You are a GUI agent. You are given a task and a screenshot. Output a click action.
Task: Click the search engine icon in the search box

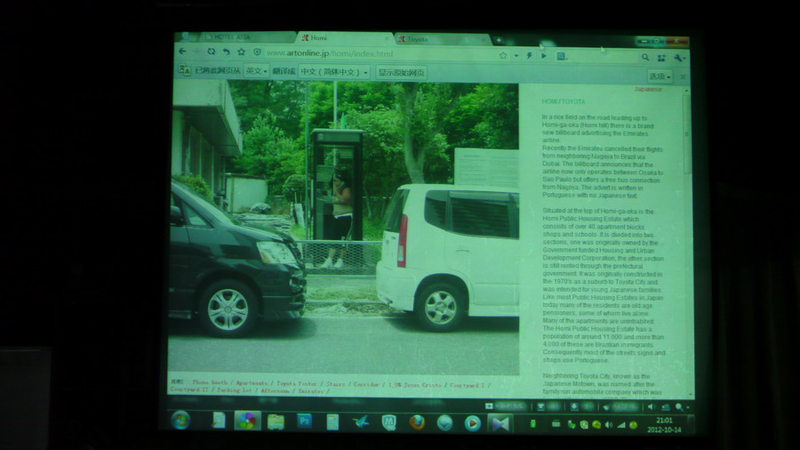click(561, 57)
